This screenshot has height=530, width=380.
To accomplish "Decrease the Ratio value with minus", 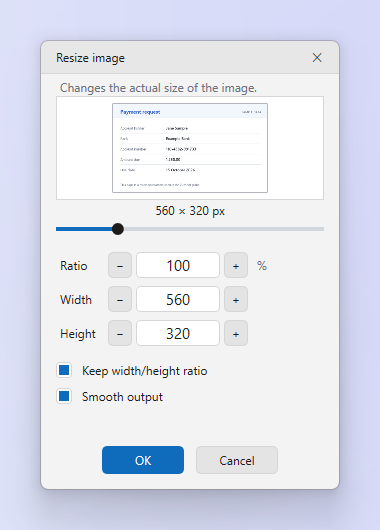I will [x=120, y=265].
